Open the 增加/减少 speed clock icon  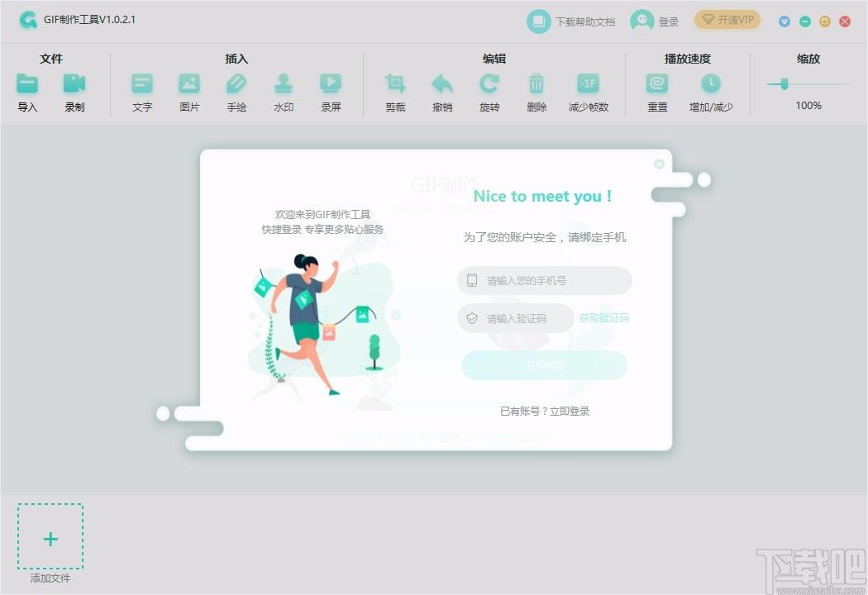tap(711, 83)
